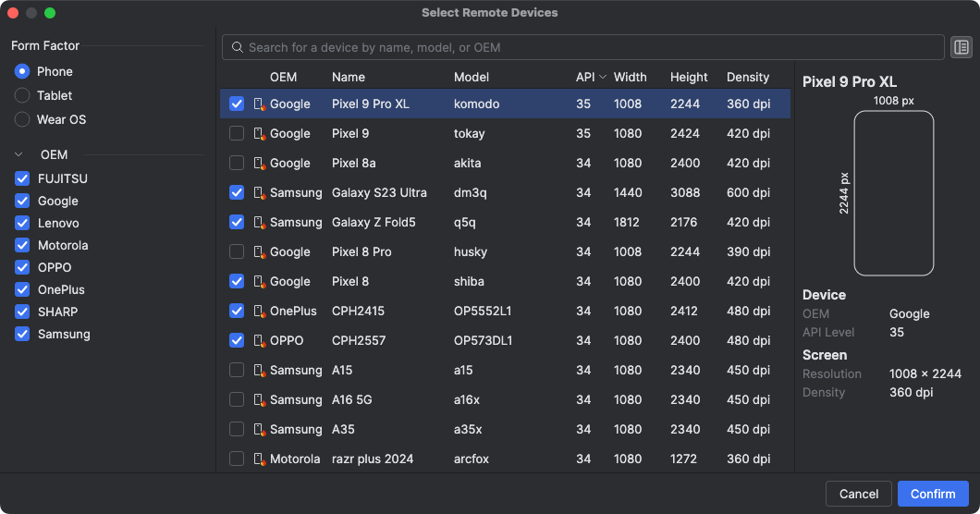Click the device icon beside Galaxy S23 Ultra
The width and height of the screenshot is (980, 514).
pyautogui.click(x=259, y=193)
